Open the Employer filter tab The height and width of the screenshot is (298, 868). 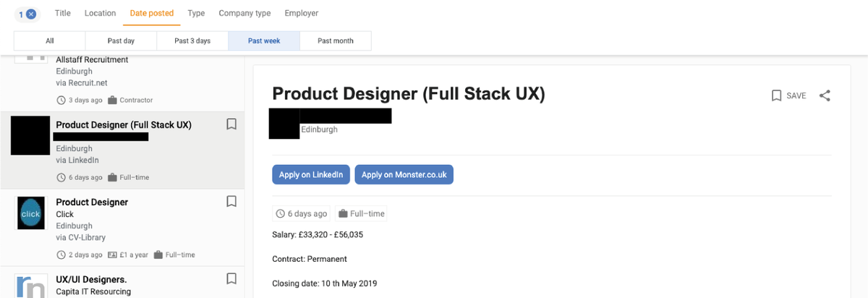coord(301,13)
